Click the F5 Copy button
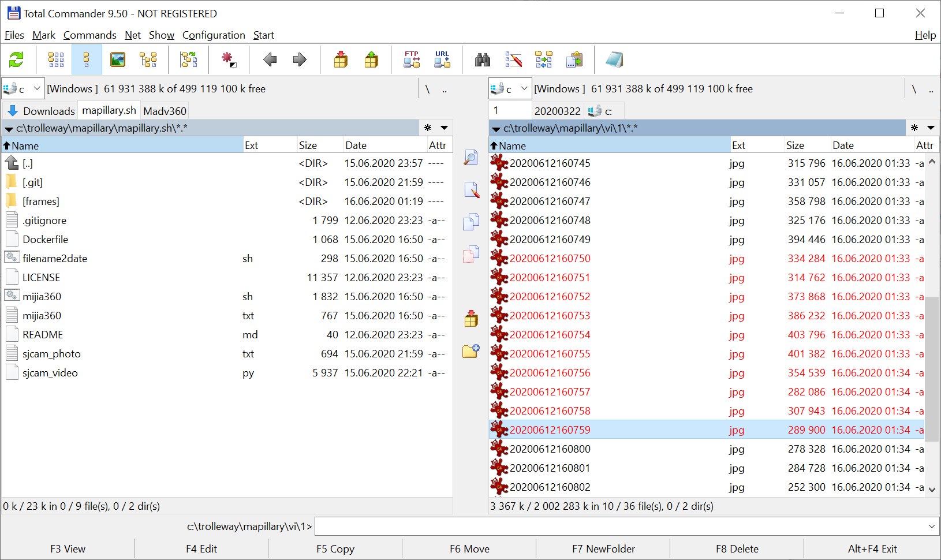The image size is (941, 560). [x=335, y=549]
